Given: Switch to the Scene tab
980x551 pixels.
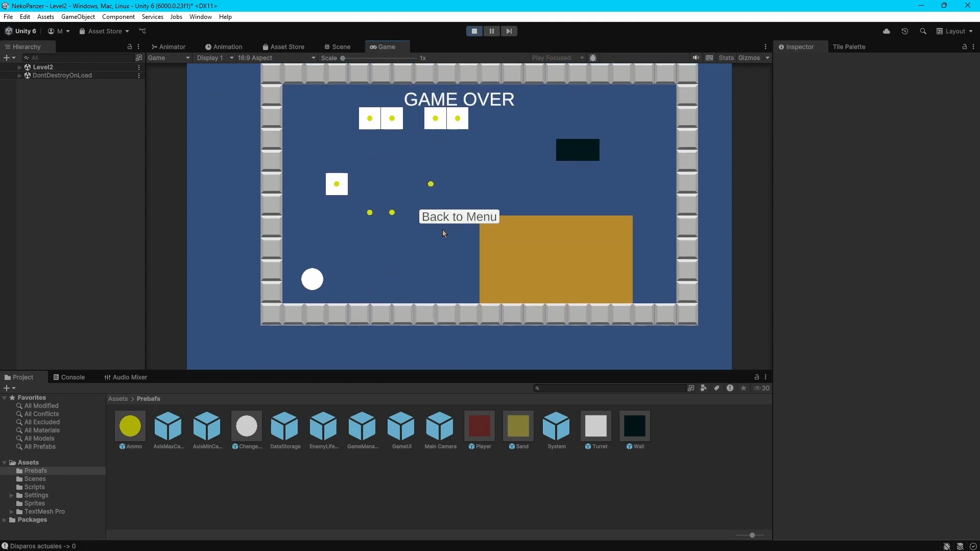Looking at the screenshot, I should pyautogui.click(x=337, y=46).
